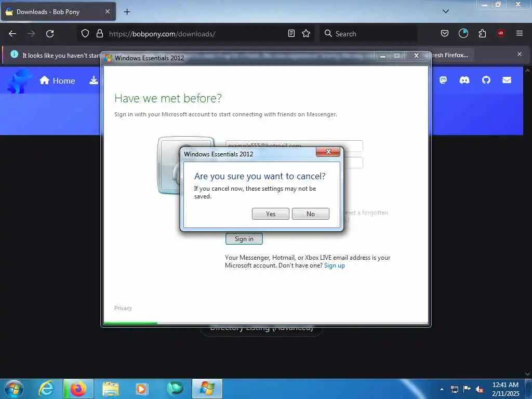Screen dimensions: 532x399
Task: Toggle reader view icon in address bar
Action: (291, 34)
